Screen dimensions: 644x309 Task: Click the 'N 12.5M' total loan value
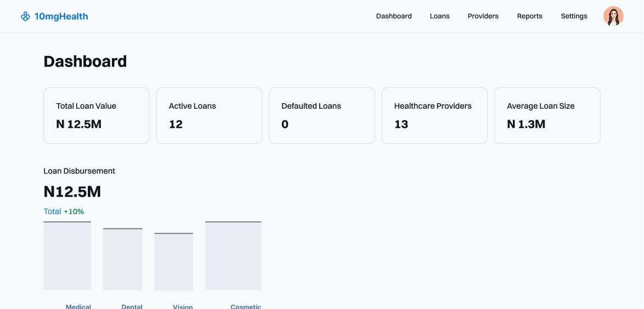click(x=79, y=124)
